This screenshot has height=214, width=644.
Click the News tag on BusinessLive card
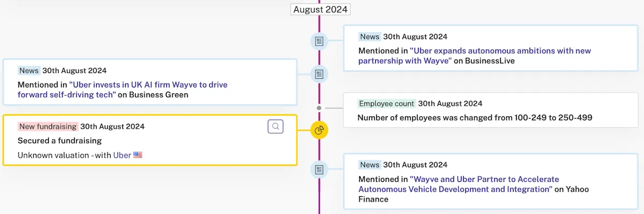click(x=370, y=36)
